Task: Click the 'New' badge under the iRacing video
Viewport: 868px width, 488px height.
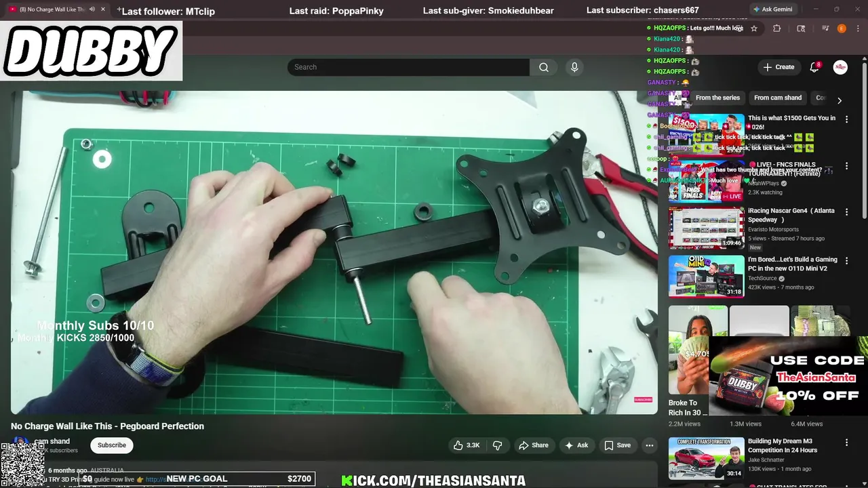Action: click(x=755, y=247)
